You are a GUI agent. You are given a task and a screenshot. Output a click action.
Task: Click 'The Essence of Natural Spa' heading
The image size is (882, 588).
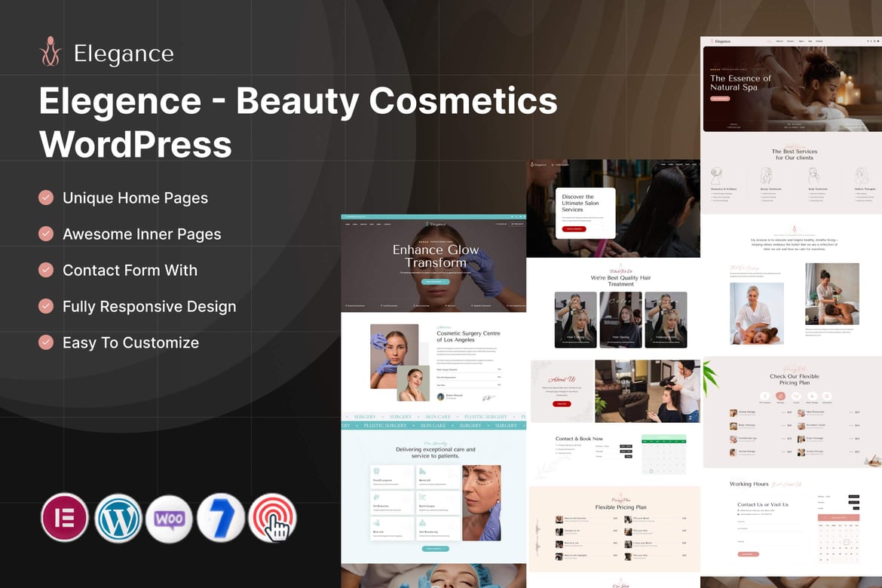click(x=740, y=83)
